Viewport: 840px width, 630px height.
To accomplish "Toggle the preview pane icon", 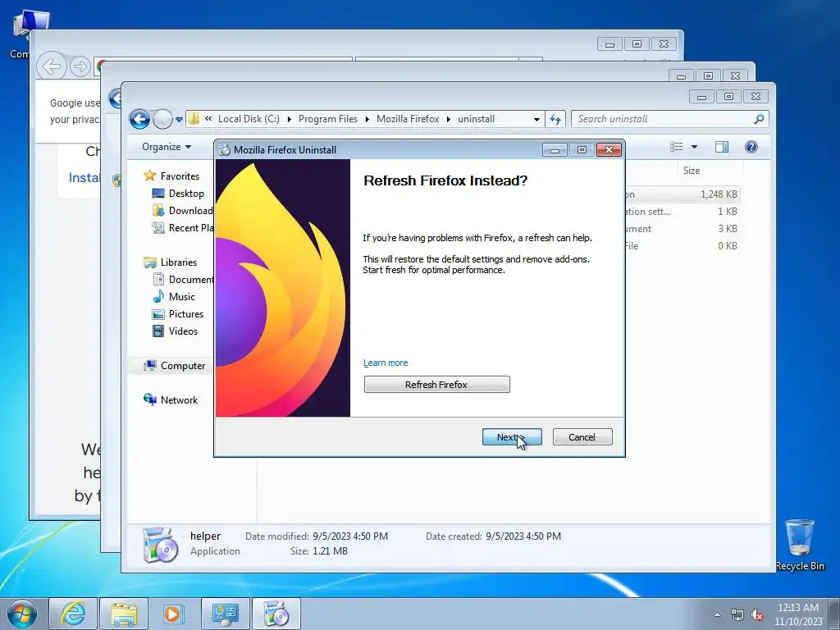I will pyautogui.click(x=722, y=147).
